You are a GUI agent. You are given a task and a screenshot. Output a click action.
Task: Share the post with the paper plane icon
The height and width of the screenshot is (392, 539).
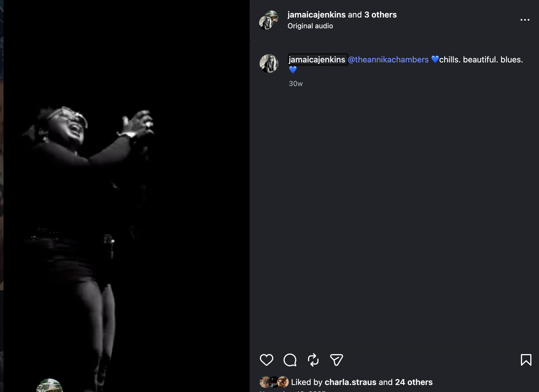tap(336, 360)
